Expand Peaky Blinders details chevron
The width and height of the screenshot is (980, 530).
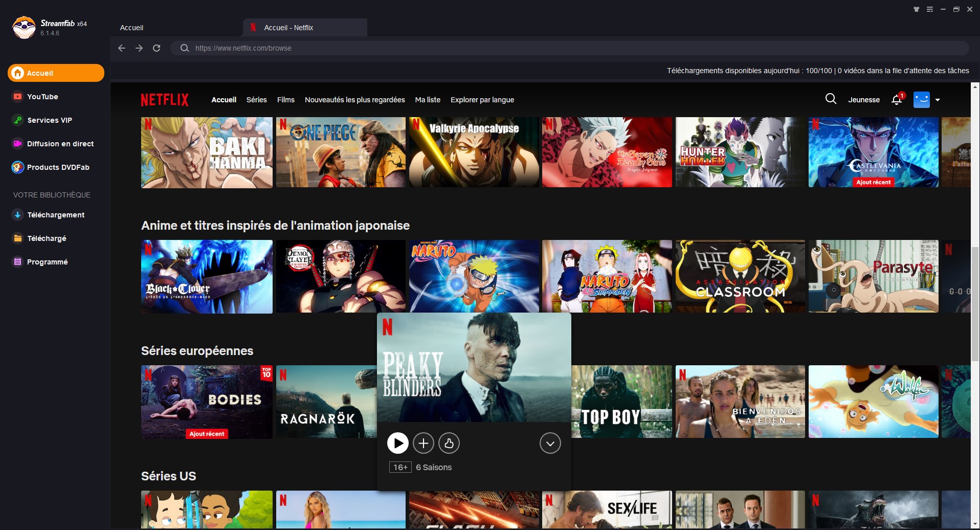pos(550,443)
